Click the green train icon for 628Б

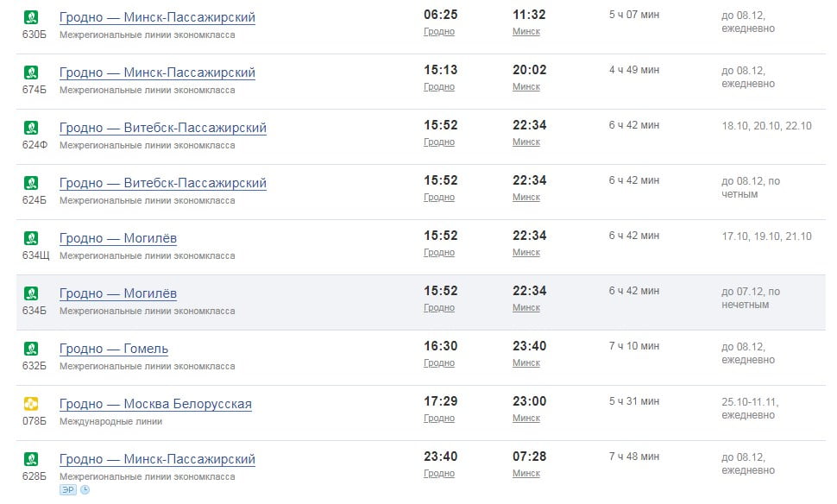(31, 459)
